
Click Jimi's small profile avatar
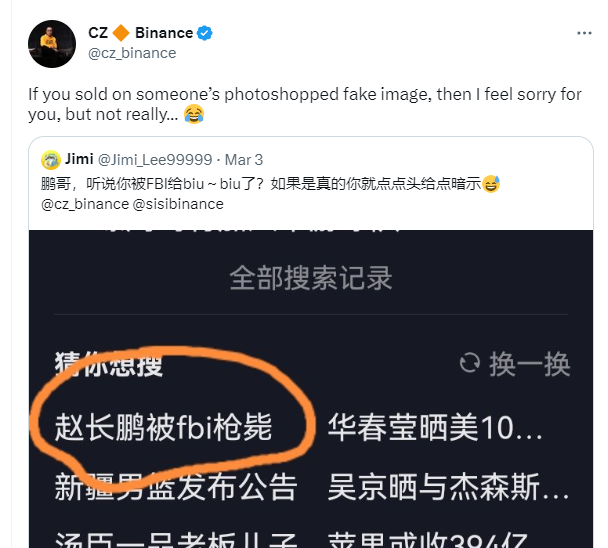[50, 160]
